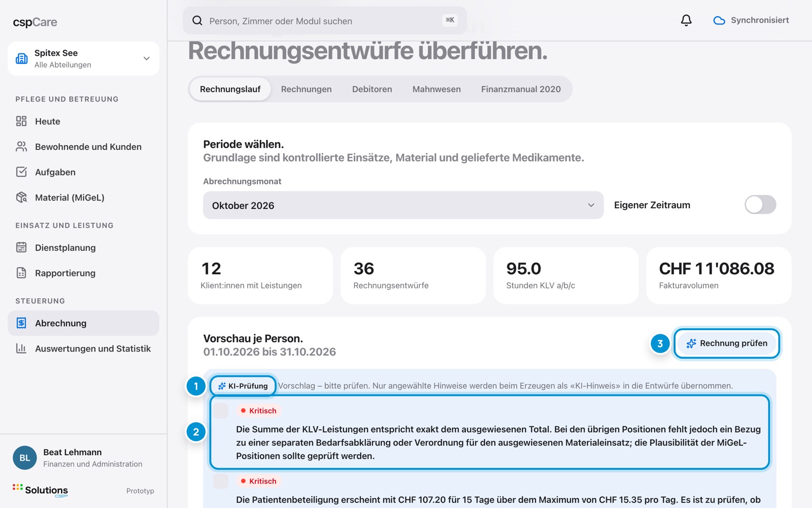812x508 pixels.
Task: Click the ⌘K shortcut badge in the search field
Action: (450, 20)
